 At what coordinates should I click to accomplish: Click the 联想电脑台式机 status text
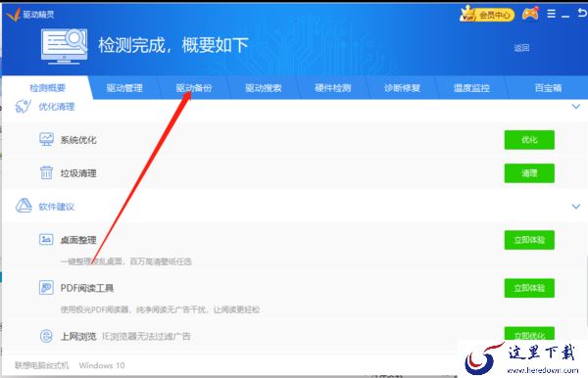click(41, 365)
